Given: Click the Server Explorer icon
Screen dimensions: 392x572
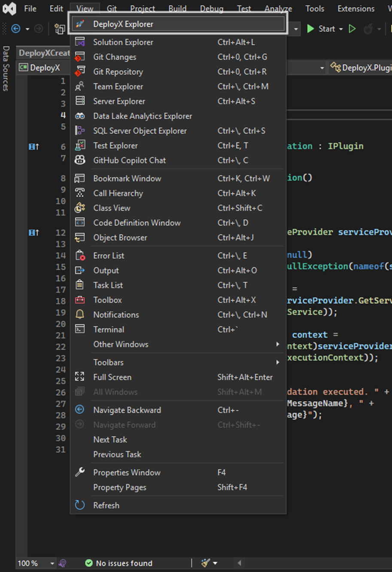Looking at the screenshot, I should point(80,101).
